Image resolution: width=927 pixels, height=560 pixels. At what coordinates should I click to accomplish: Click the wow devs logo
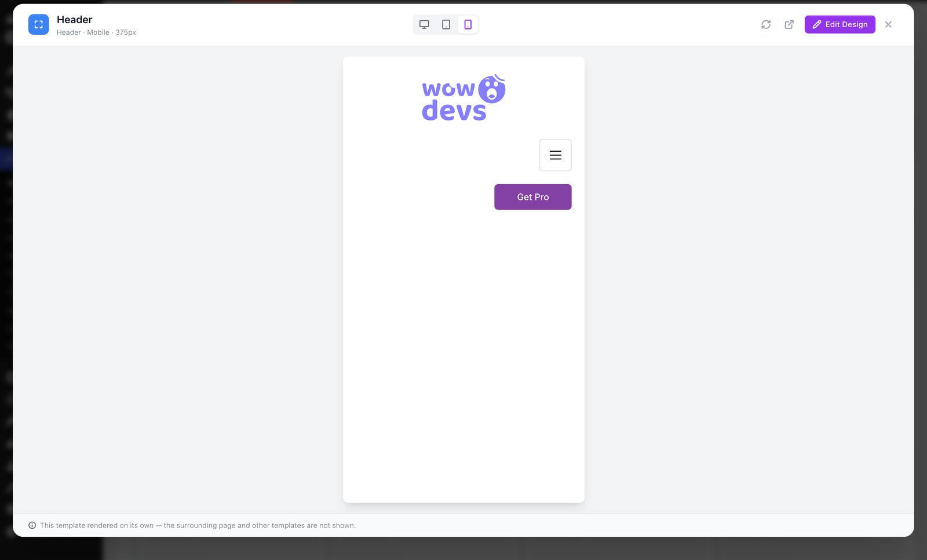click(x=463, y=97)
